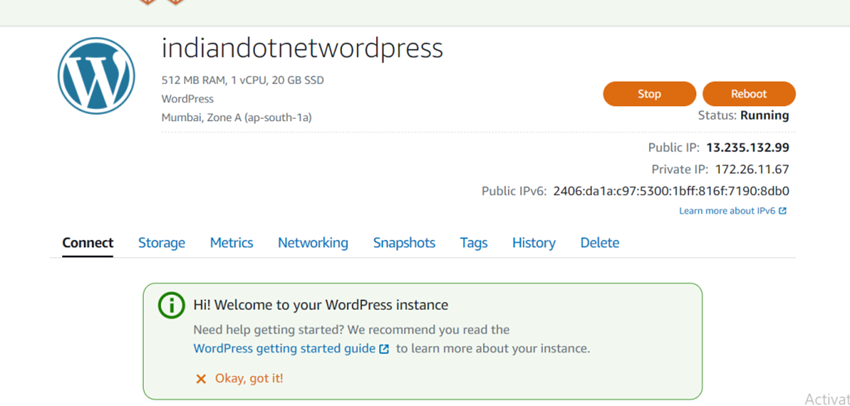This screenshot has width=850, height=406.
Task: Dismiss banner with Okay, got it!
Action: (x=249, y=378)
